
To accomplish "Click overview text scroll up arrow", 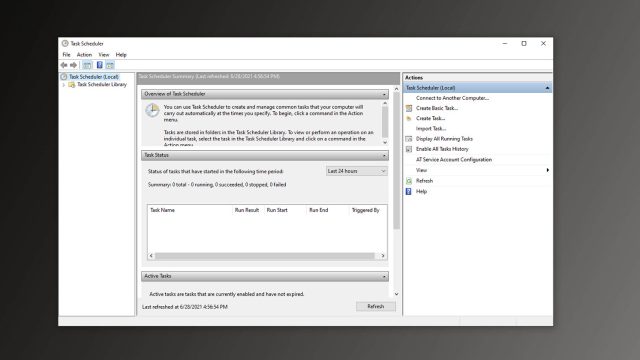I will [x=385, y=104].
